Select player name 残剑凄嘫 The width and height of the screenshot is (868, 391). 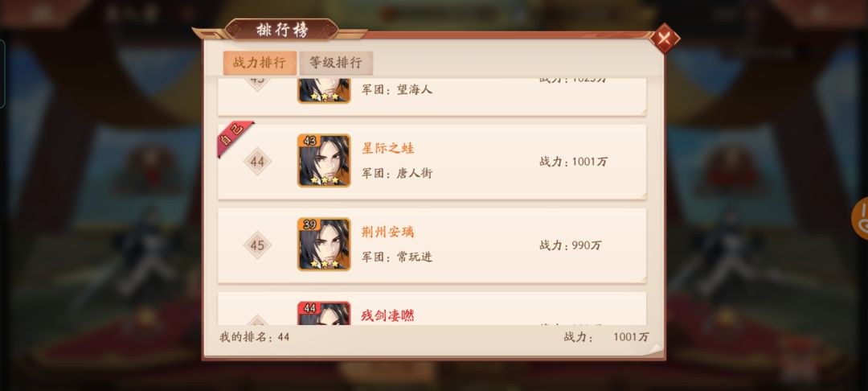388,315
